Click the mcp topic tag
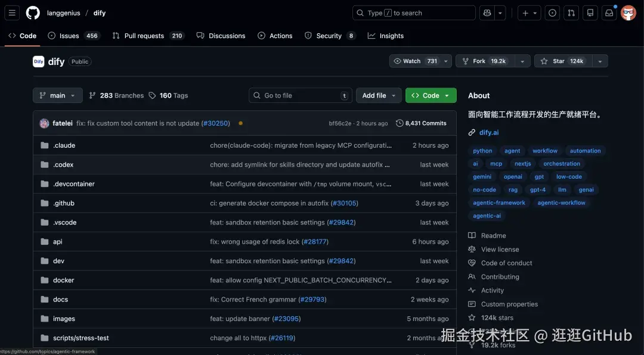644x355 pixels. [x=496, y=164]
